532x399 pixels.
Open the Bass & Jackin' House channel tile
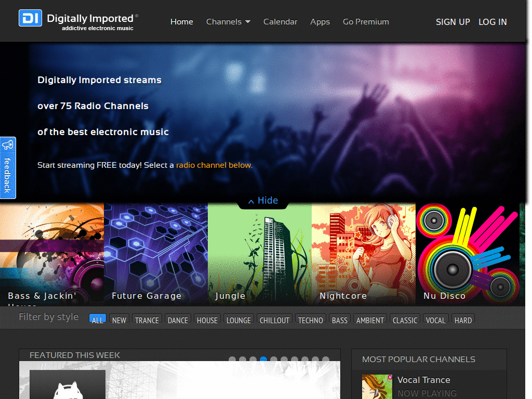[x=52, y=255]
